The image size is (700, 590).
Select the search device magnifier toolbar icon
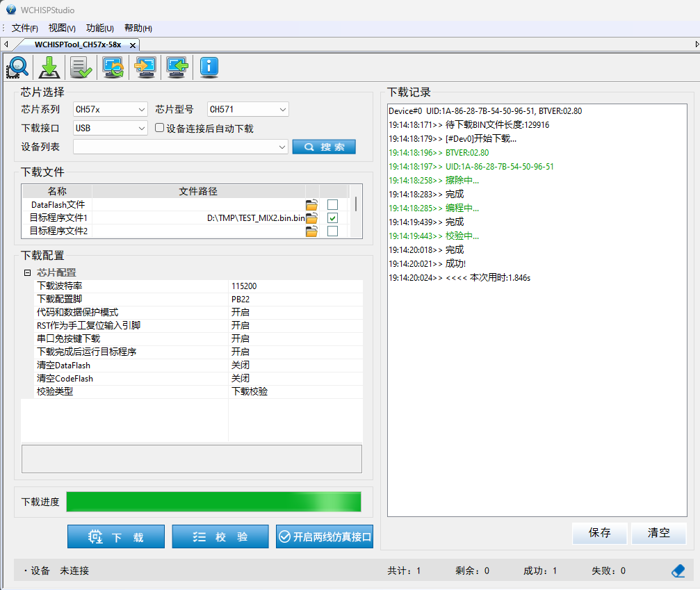coord(17,67)
